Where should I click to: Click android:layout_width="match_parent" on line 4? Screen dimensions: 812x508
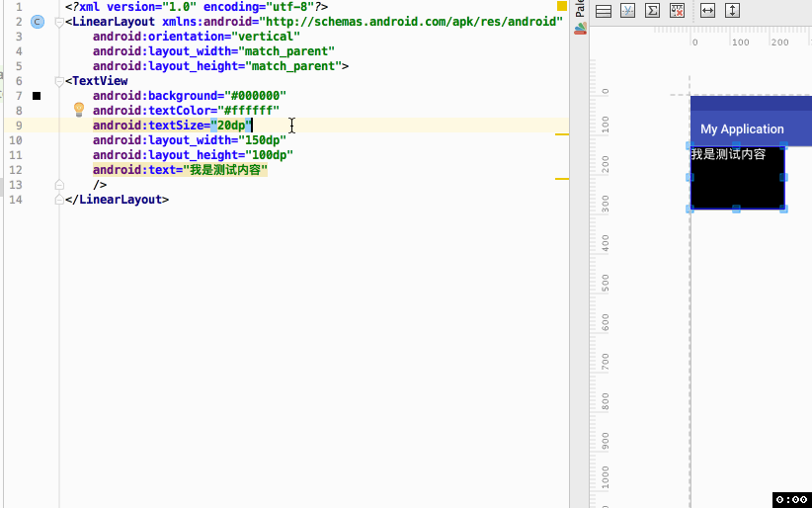coord(214,51)
